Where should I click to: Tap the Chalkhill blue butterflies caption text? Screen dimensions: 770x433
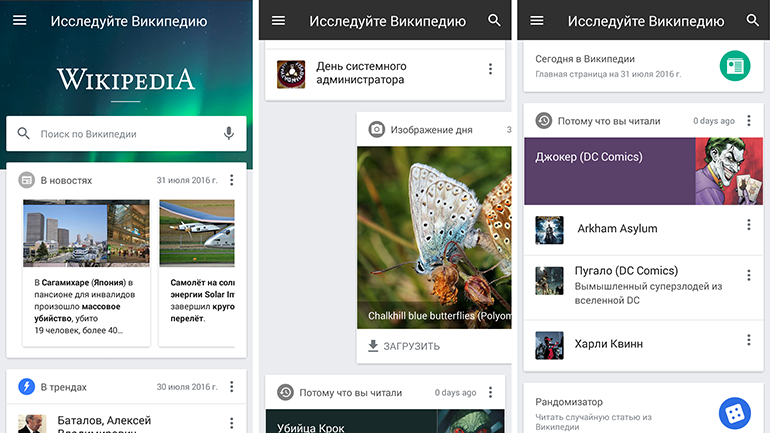tap(440, 316)
